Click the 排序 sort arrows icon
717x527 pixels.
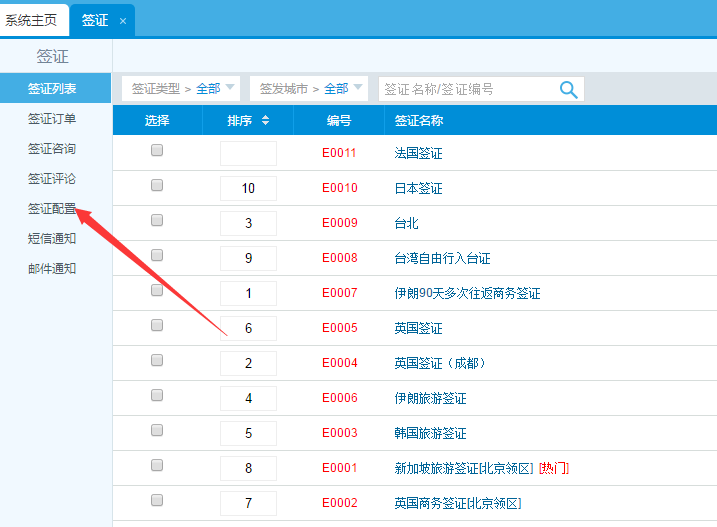pyautogui.click(x=265, y=121)
